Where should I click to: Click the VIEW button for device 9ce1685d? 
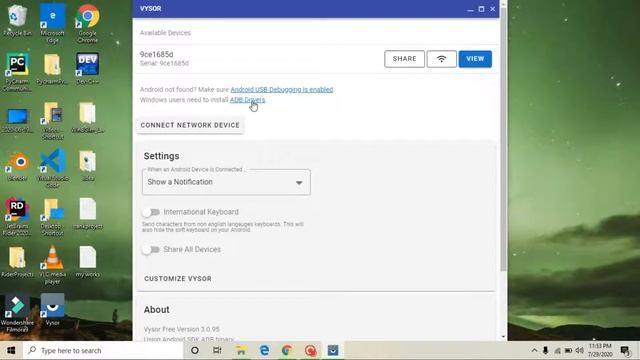[475, 59]
